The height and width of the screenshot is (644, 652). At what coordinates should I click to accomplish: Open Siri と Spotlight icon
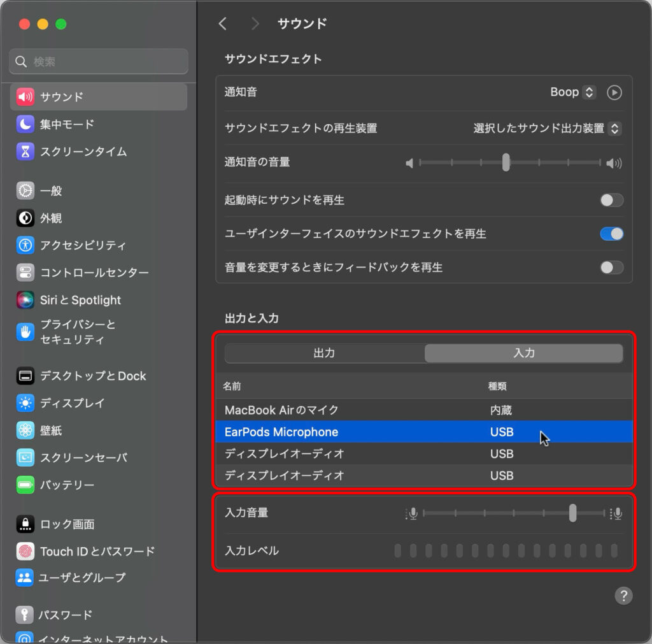pyautogui.click(x=25, y=300)
